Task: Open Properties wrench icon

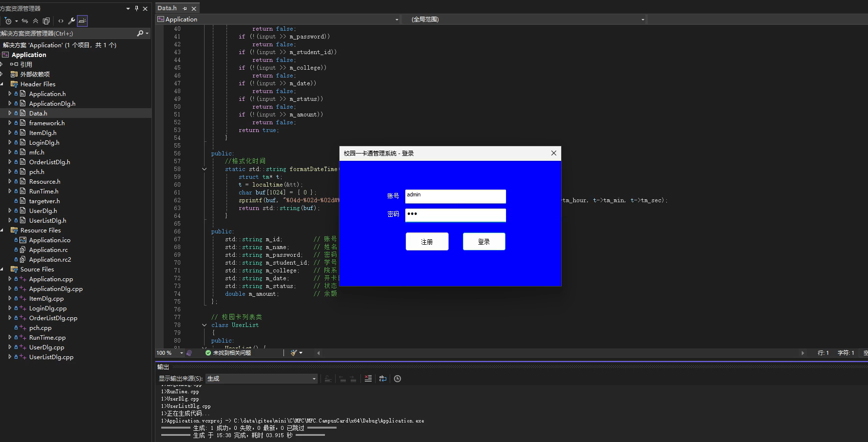Action: pyautogui.click(x=72, y=21)
